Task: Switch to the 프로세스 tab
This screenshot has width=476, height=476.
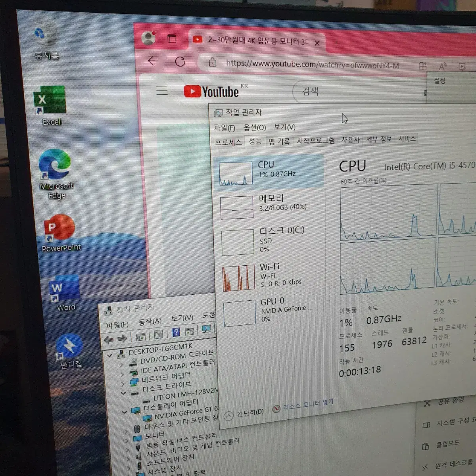Action: click(228, 142)
